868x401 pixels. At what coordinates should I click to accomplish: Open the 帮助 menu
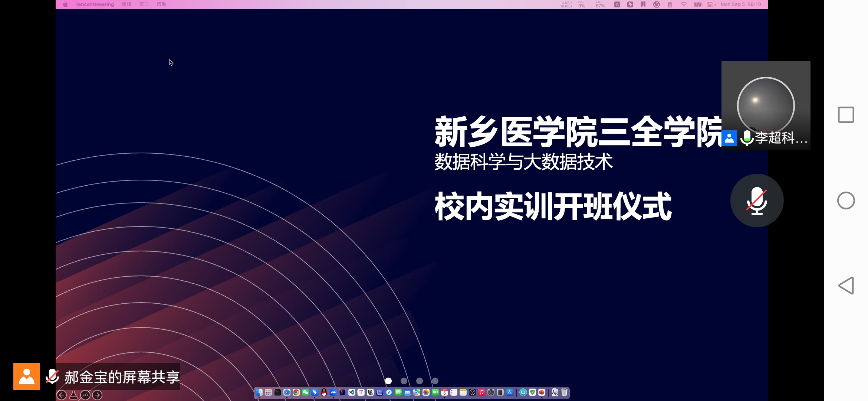tap(161, 4)
